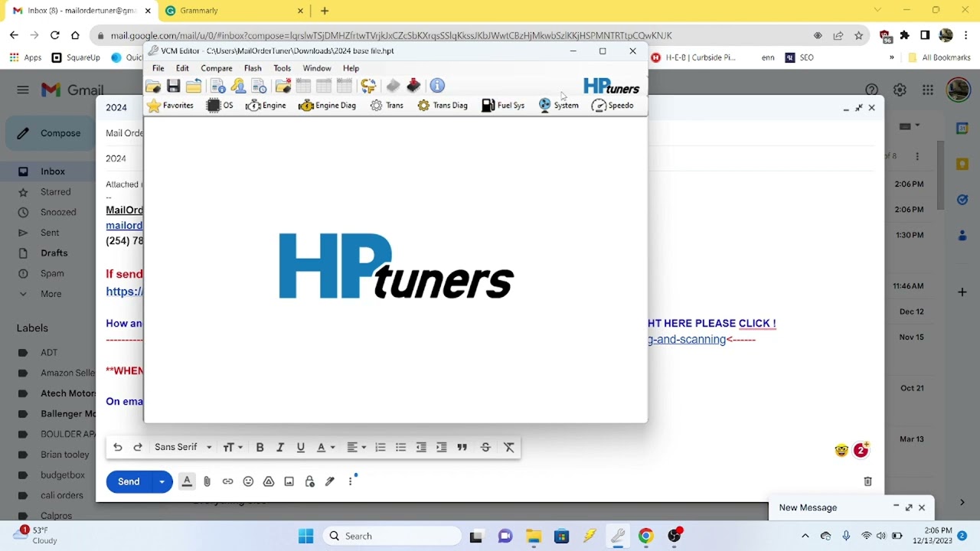Open the Windows Start button
The height and width of the screenshot is (551, 980).
point(305,536)
